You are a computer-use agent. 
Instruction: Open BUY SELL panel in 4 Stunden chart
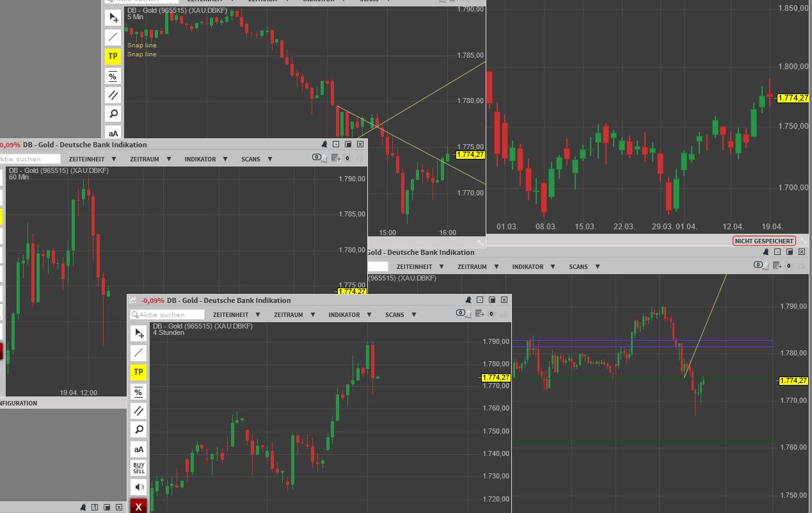(139, 468)
